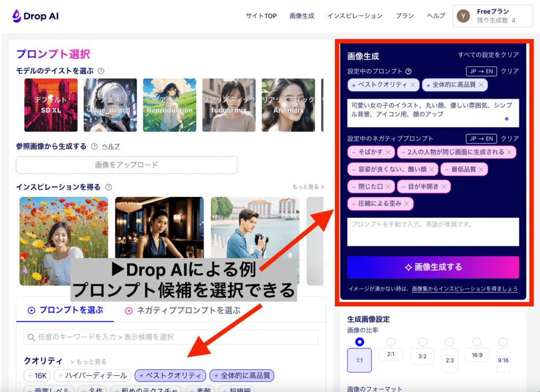Select アニメ Reproduction model thumbnail
The image size is (540, 392).
tap(169, 105)
